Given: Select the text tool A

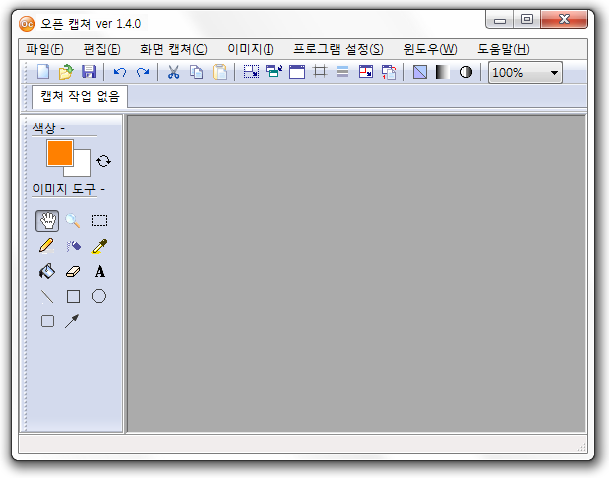Looking at the screenshot, I should [x=100, y=271].
